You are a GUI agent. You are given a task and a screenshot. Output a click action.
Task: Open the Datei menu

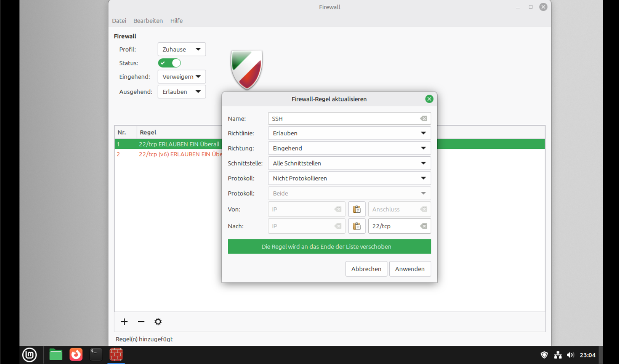119,21
